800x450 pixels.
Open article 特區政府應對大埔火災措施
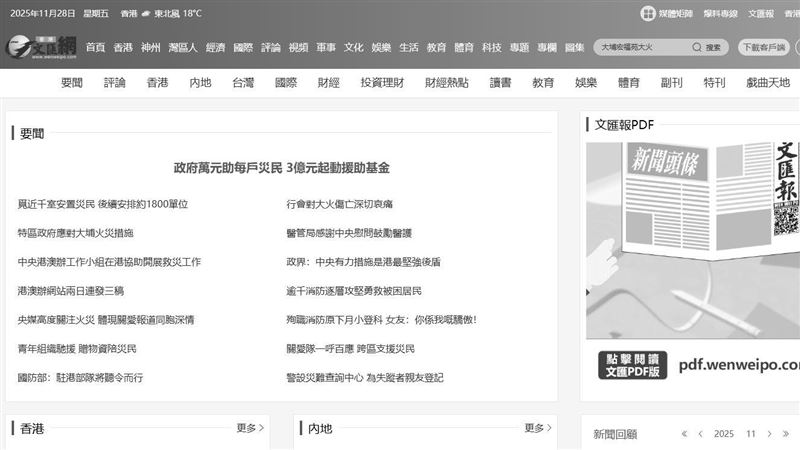click(x=76, y=233)
